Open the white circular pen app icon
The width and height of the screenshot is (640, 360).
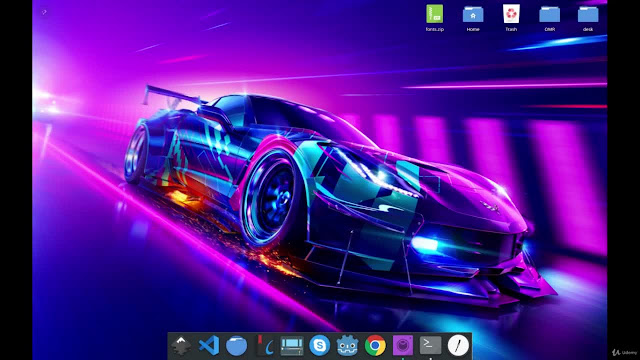(458, 345)
